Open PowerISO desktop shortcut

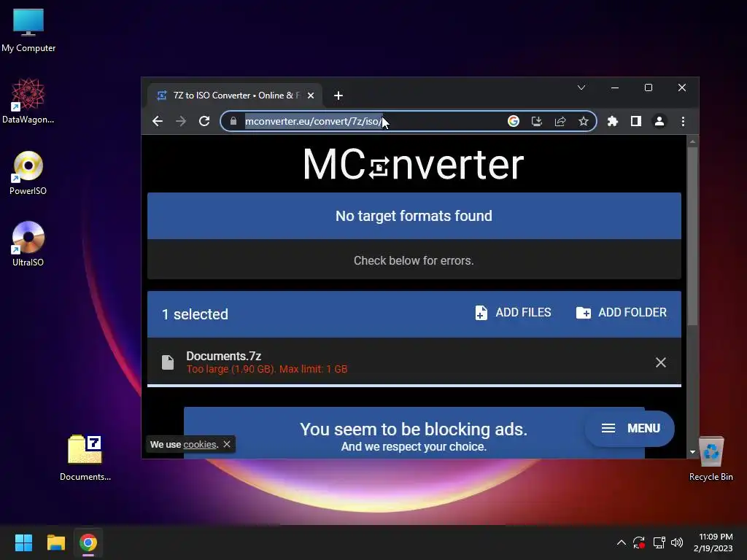(x=28, y=172)
